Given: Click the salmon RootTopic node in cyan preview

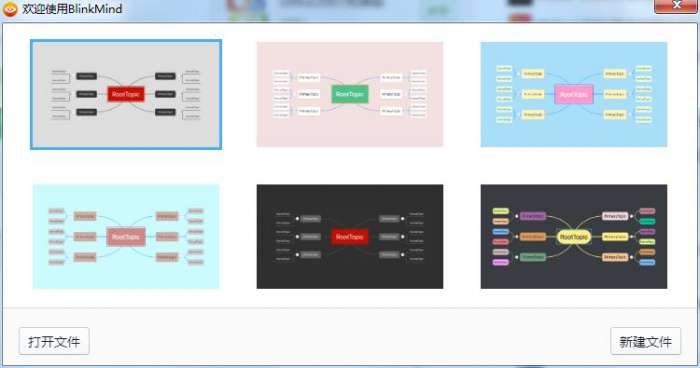Looking at the screenshot, I should pyautogui.click(x=126, y=237).
